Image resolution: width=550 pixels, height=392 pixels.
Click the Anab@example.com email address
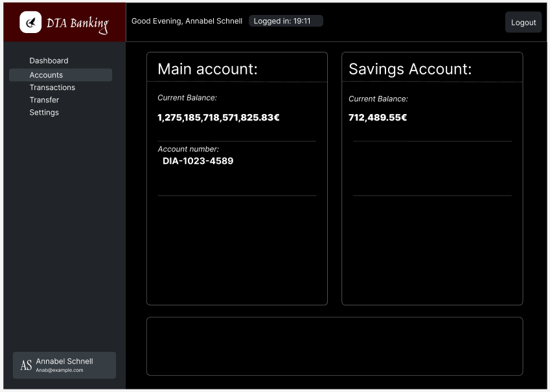tap(60, 371)
